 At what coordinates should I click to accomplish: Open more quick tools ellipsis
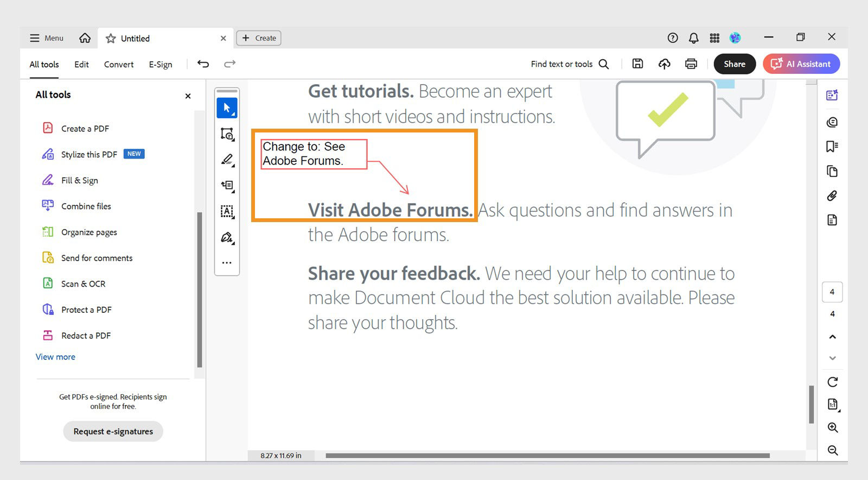227,263
